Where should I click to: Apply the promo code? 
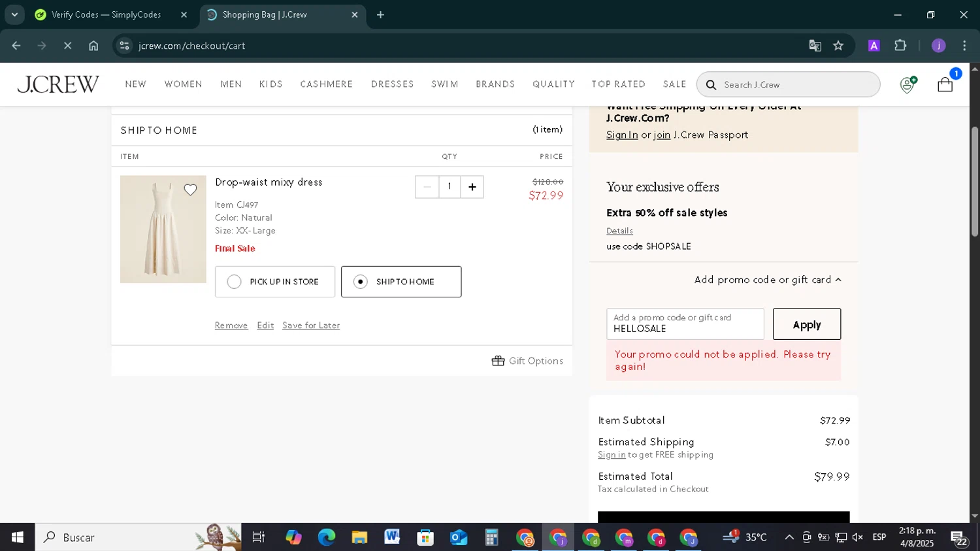click(x=807, y=324)
